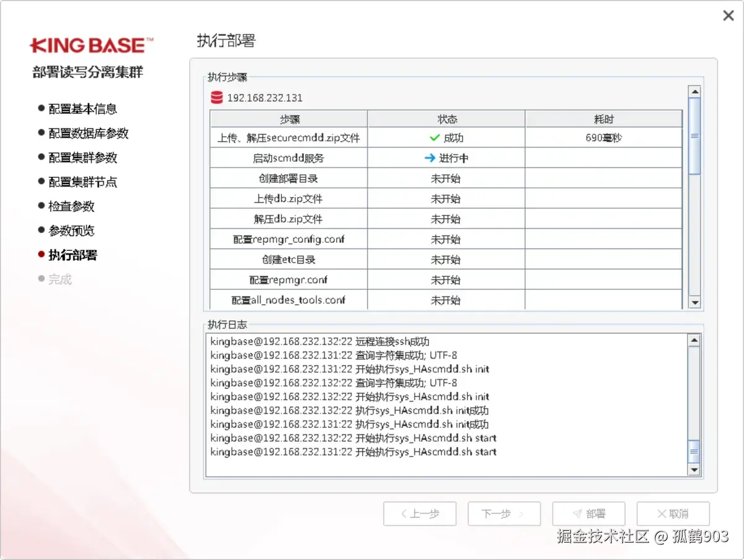Image resolution: width=744 pixels, height=560 pixels.
Task: Click the log line 远程连接ssh成功
Action: pos(320,341)
